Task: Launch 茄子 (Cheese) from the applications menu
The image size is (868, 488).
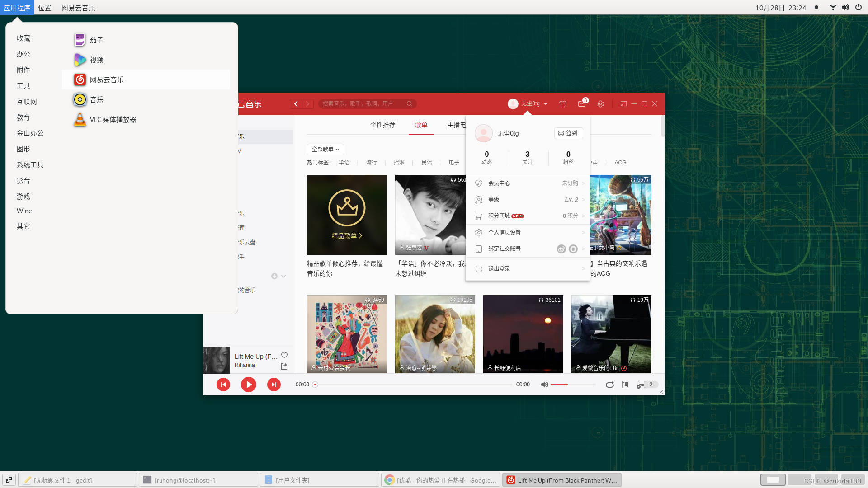Action: click(146, 40)
